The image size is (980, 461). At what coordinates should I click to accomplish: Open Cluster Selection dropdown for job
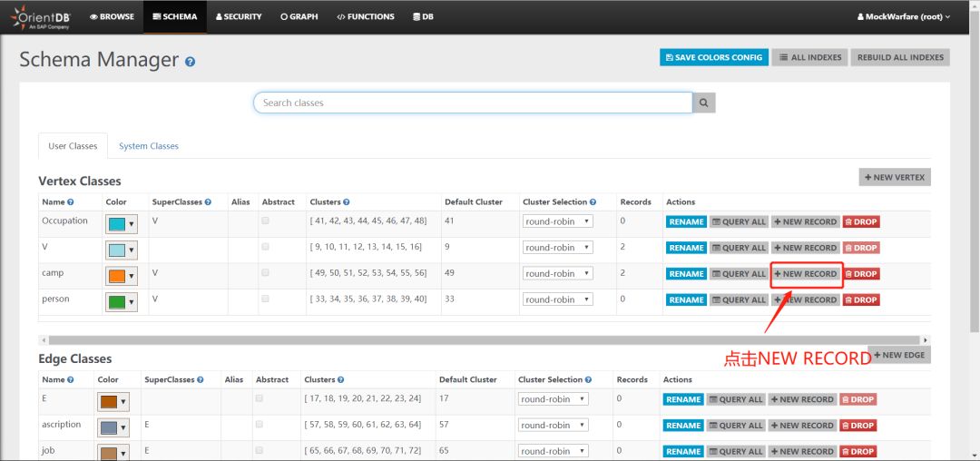(x=554, y=452)
